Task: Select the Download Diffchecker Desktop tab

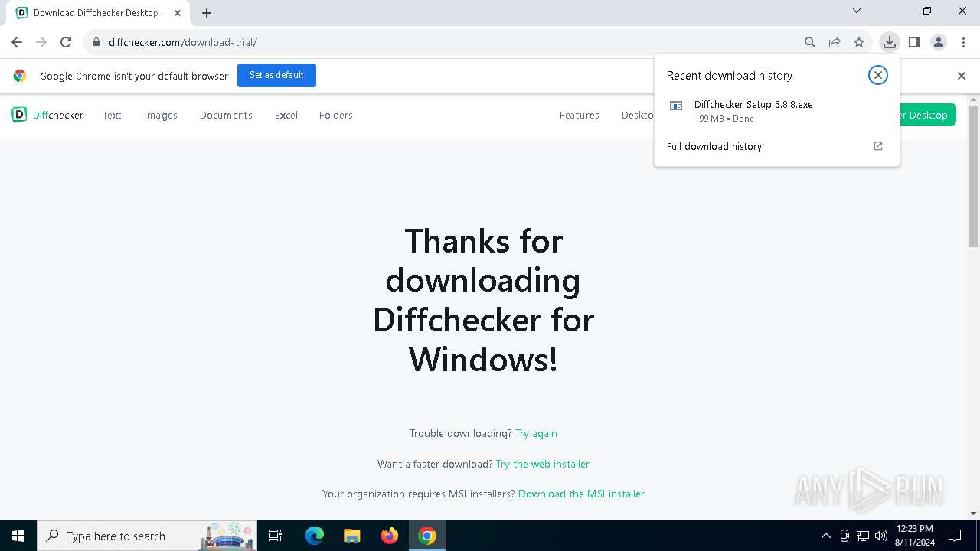Action: pos(96,13)
